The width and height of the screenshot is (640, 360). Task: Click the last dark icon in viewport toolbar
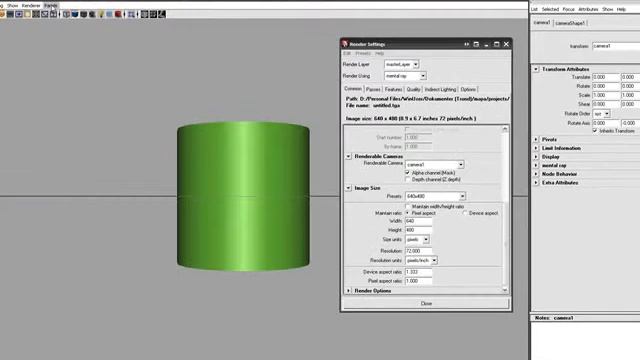click(x=162, y=14)
